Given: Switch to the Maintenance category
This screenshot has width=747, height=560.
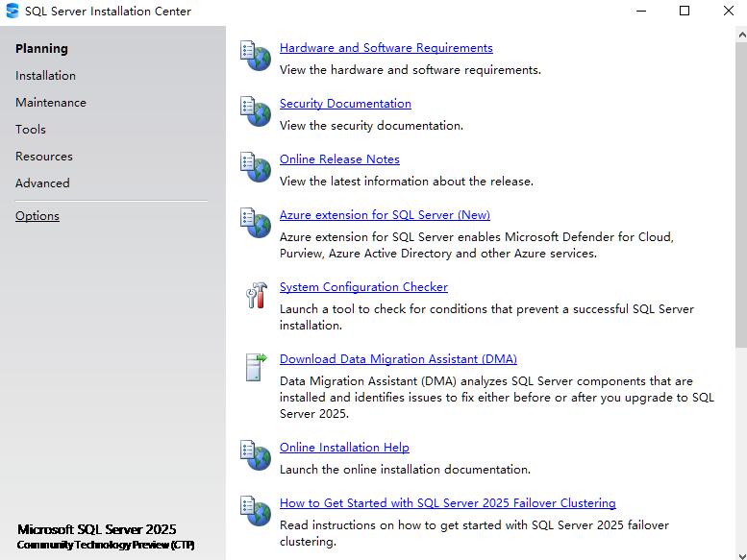Looking at the screenshot, I should tap(51, 102).
